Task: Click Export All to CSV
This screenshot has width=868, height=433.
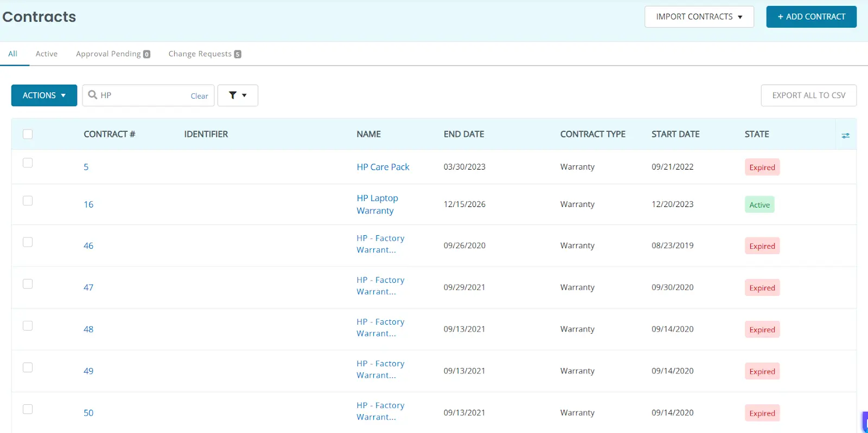Action: tap(808, 95)
